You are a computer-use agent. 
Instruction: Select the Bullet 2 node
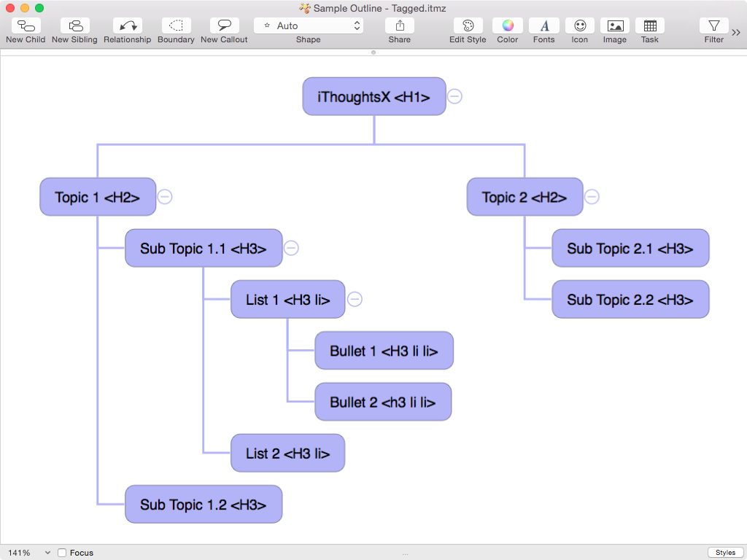coord(383,402)
